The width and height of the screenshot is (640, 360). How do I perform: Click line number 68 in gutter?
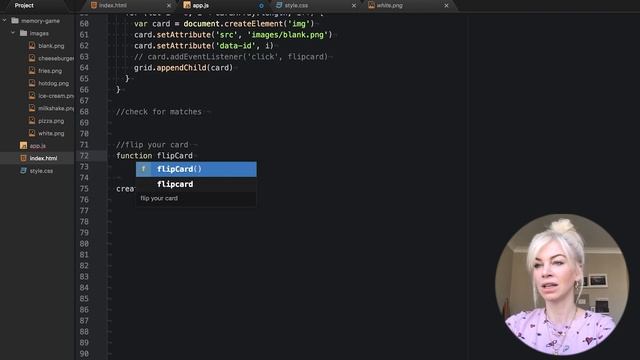point(84,111)
